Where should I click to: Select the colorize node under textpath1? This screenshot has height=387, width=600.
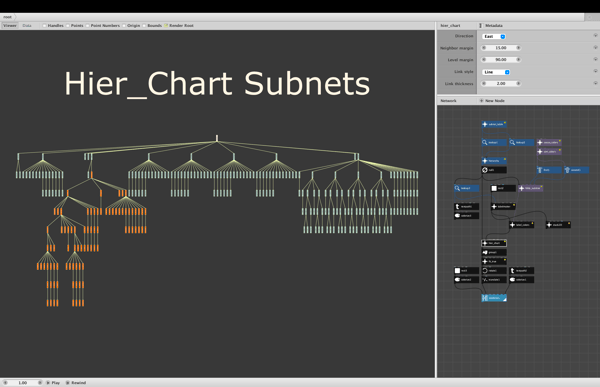466,216
